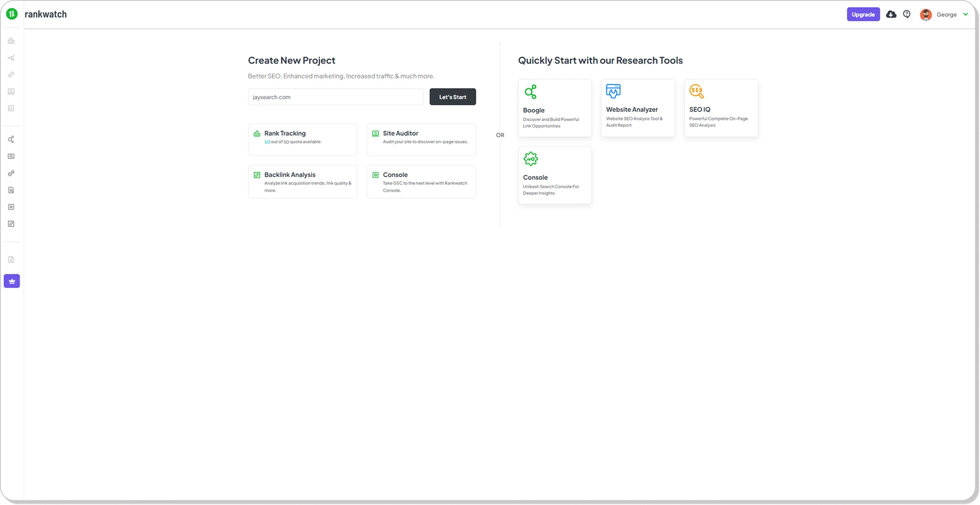Open the SEO IQ research tool card

tap(721, 108)
